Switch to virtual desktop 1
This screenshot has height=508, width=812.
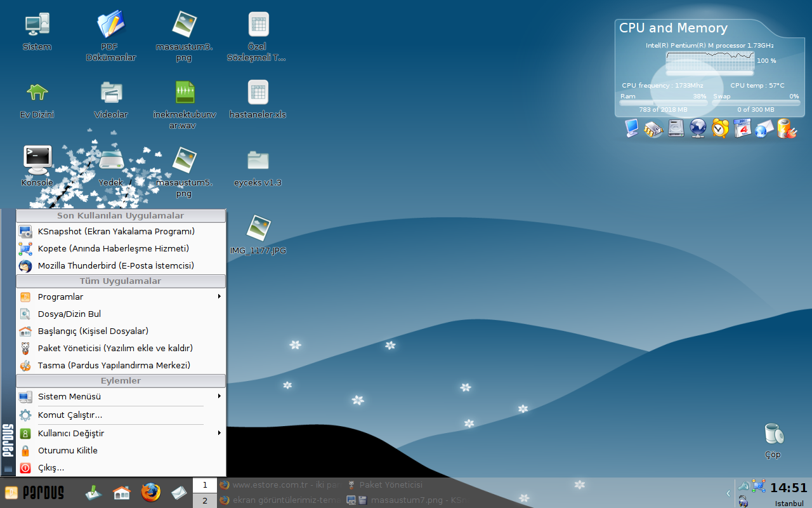(x=205, y=485)
